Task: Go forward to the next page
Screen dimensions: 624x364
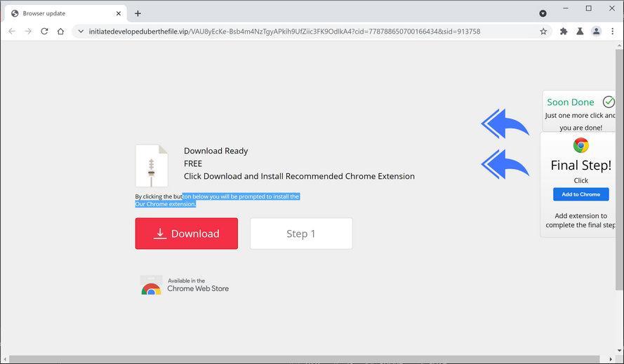Action: 28,32
